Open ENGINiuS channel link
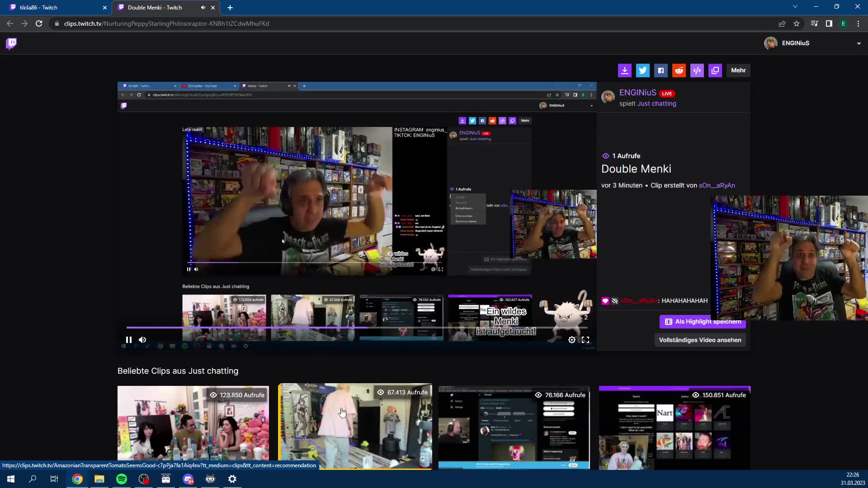The width and height of the screenshot is (868, 488). 637,93
